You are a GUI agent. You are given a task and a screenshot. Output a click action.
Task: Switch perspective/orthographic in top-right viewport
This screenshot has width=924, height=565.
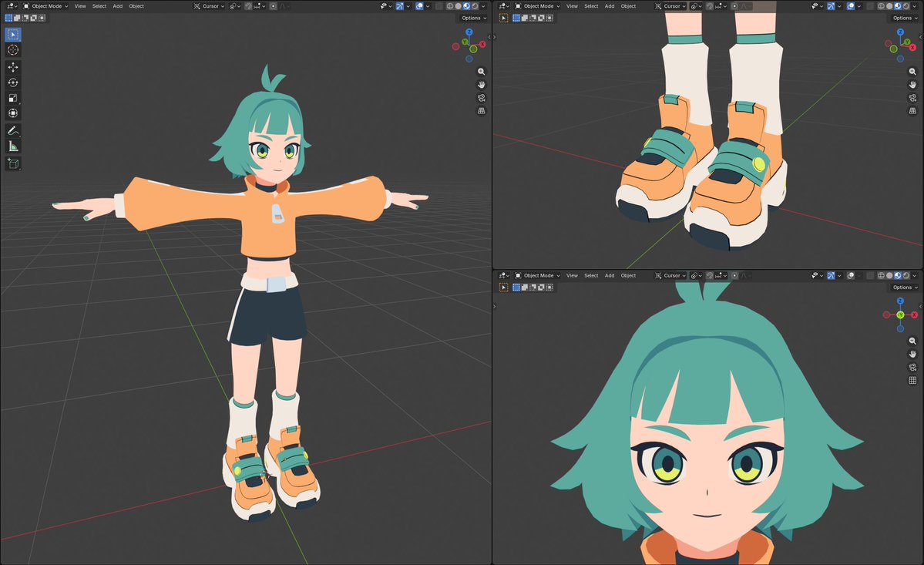[912, 111]
